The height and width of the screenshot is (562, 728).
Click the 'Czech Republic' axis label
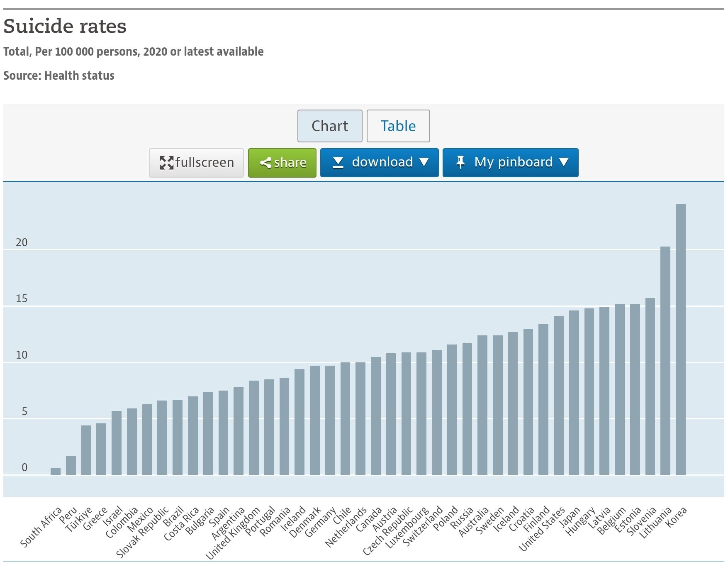pyautogui.click(x=388, y=530)
